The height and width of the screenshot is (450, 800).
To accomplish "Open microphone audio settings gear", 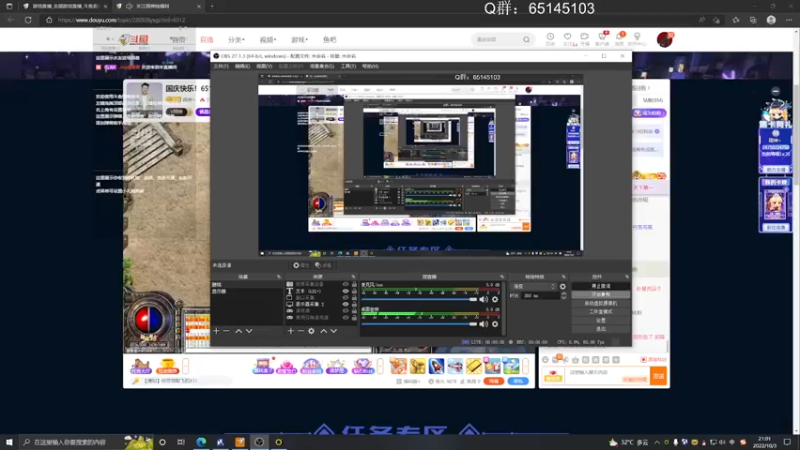I will 495,299.
